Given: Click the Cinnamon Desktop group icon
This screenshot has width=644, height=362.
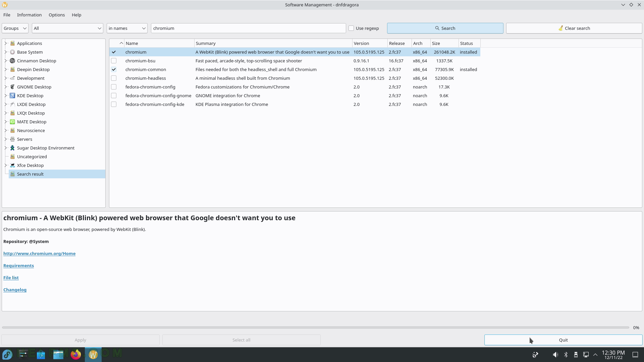Looking at the screenshot, I should tap(12, 61).
